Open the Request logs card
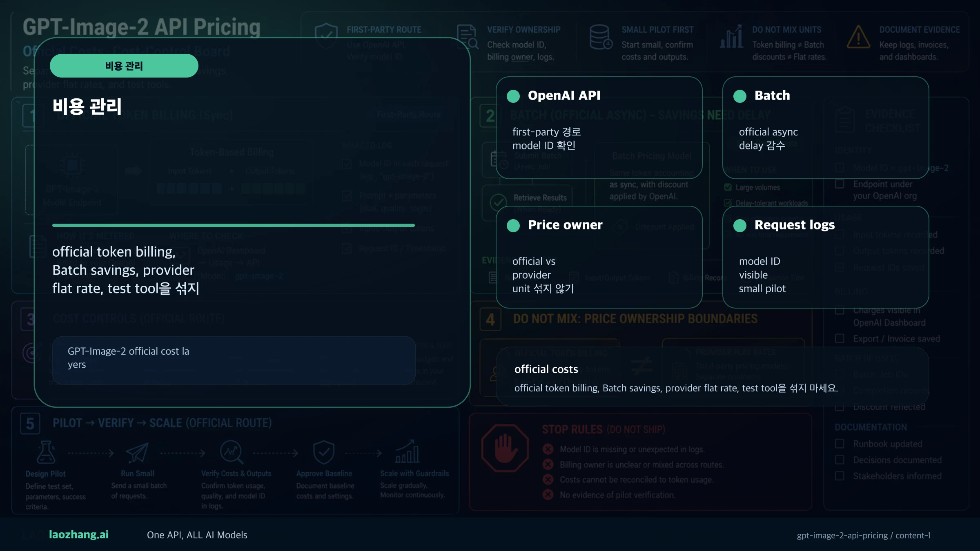 pos(826,257)
